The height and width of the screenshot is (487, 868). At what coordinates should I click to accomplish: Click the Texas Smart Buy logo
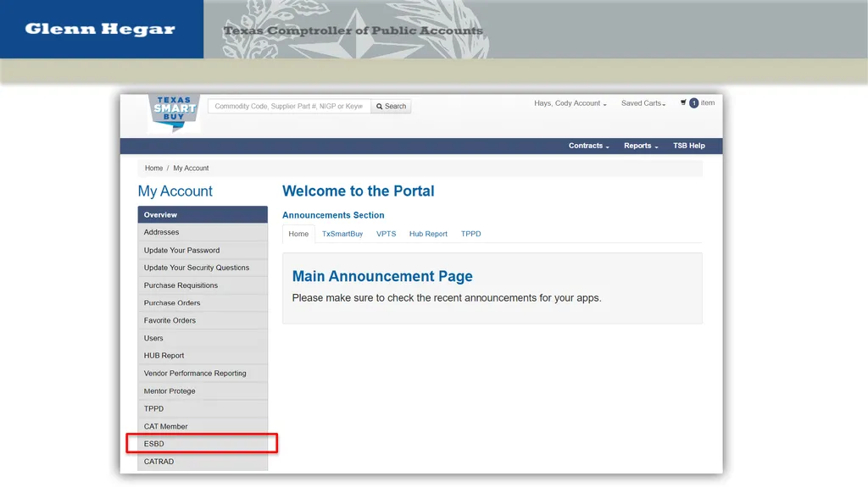click(x=174, y=113)
